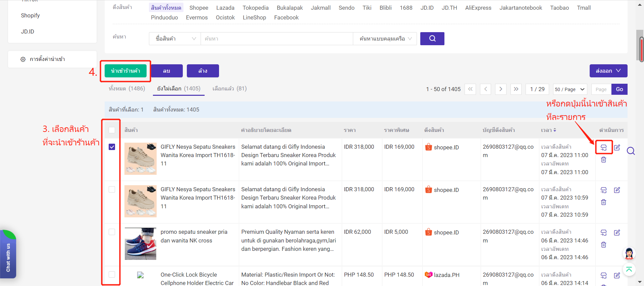Open JD.ID in left sidebar

[28, 31]
